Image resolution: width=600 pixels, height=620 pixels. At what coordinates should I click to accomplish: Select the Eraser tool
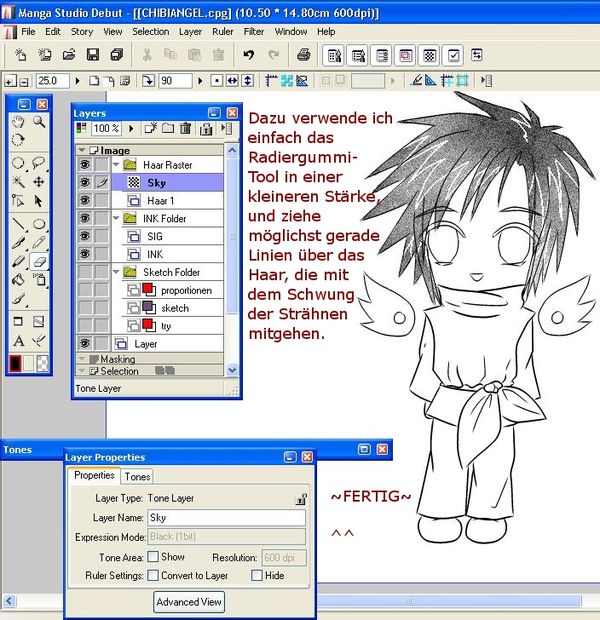39,261
